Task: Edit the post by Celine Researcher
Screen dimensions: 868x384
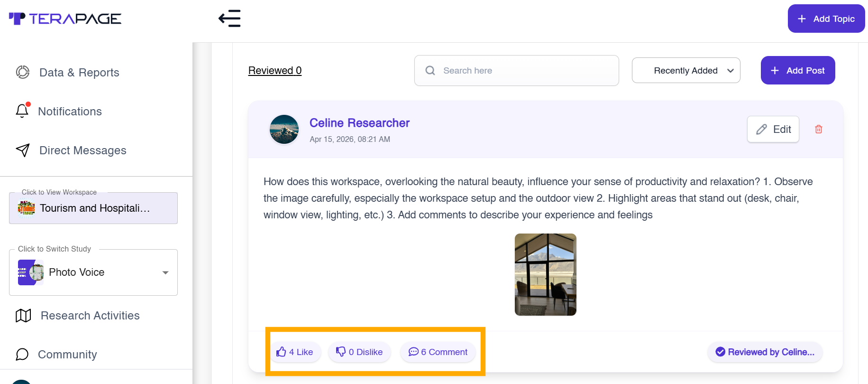Action: 773,129
